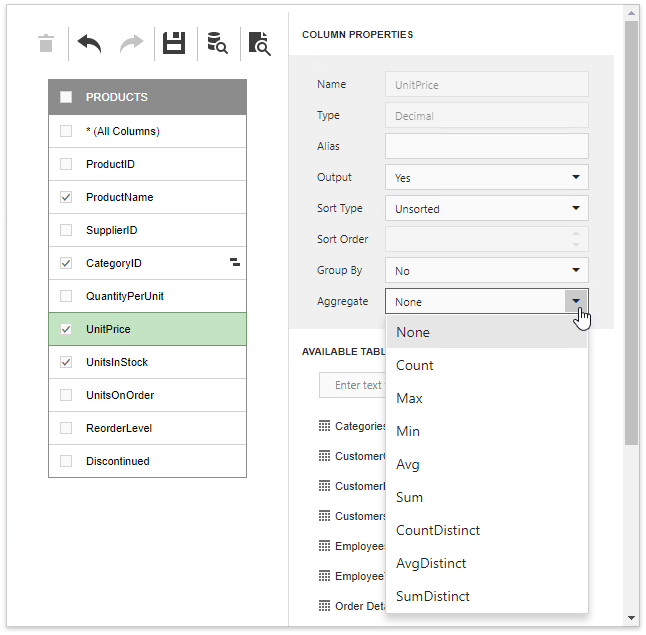Check the * (All Columns) checkbox
Viewport: 646px width, 635px height.
click(x=66, y=131)
